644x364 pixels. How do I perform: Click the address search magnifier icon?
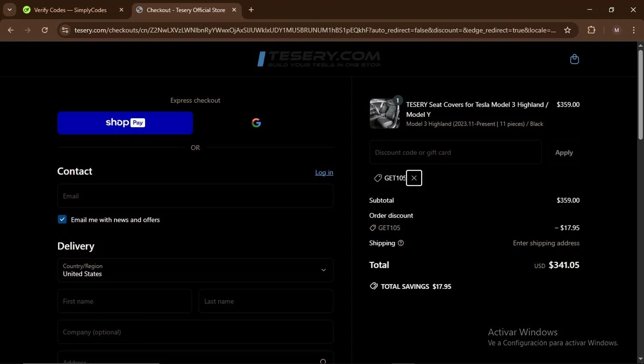[323, 361]
